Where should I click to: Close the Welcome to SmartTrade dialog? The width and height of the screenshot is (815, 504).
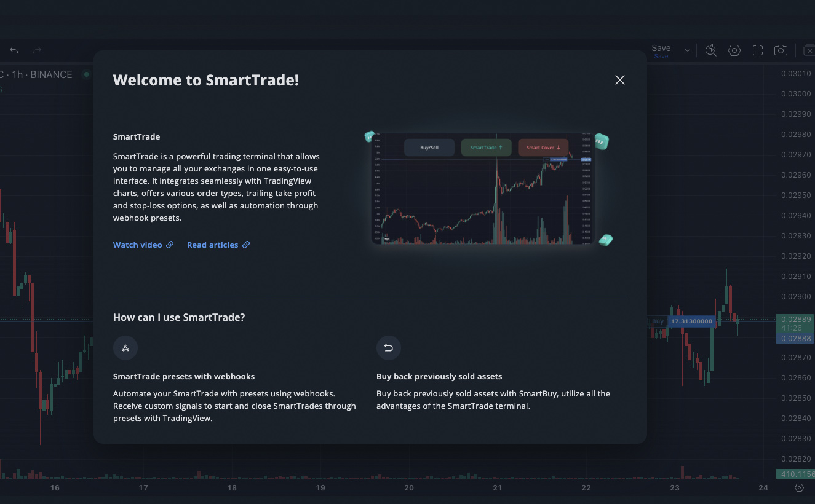pos(620,80)
